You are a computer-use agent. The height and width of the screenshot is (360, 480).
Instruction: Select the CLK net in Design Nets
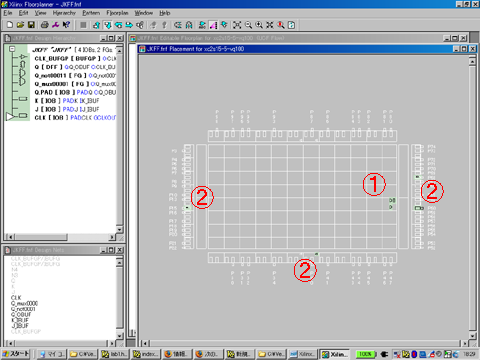tap(16, 298)
